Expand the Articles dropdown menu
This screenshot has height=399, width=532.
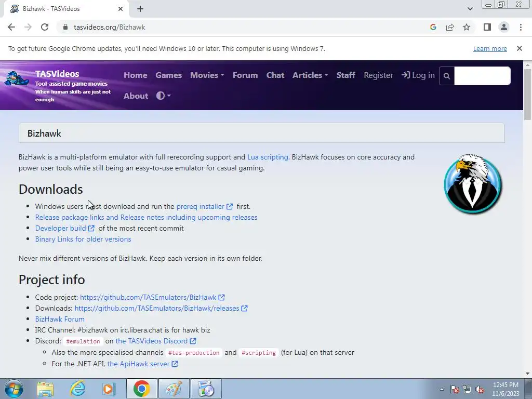pos(310,75)
